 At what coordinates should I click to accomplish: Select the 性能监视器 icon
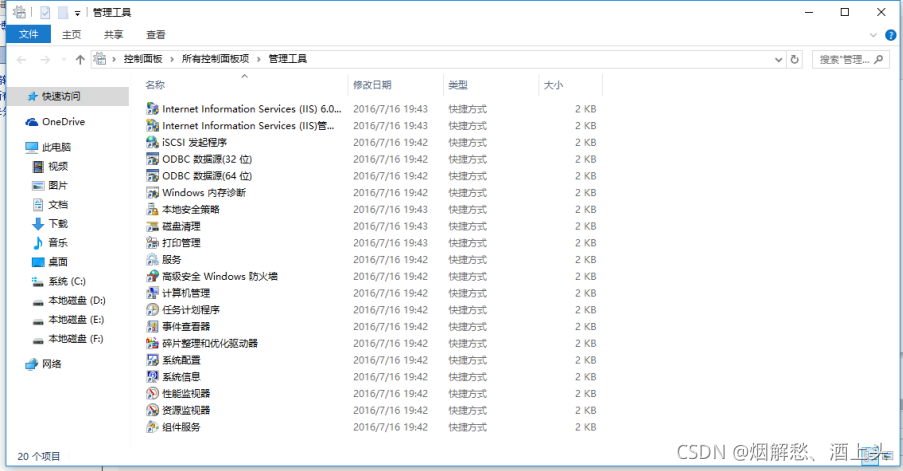[153, 393]
